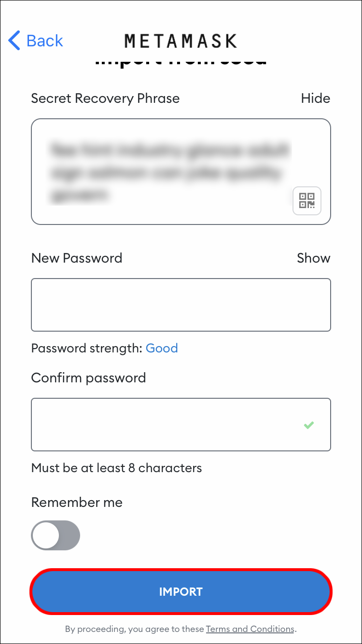Click inside the Confirm password field
The image size is (362, 644).
pyautogui.click(x=164, y=425)
